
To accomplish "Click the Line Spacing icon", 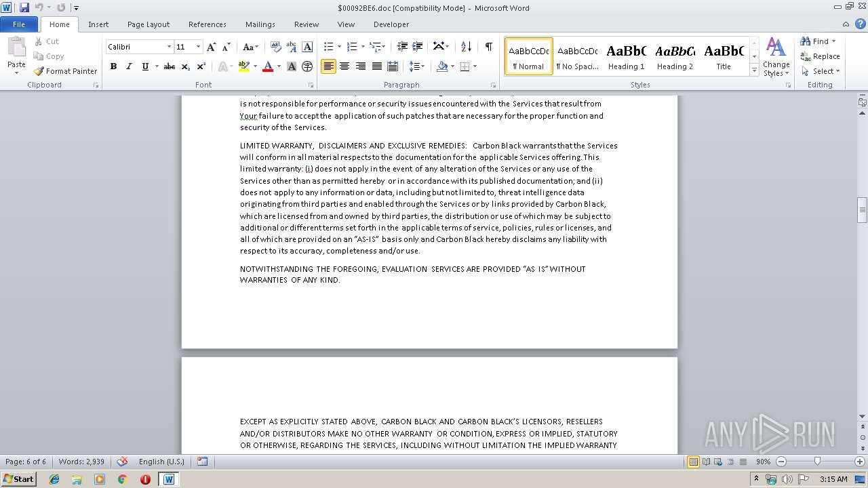I will 414,66.
